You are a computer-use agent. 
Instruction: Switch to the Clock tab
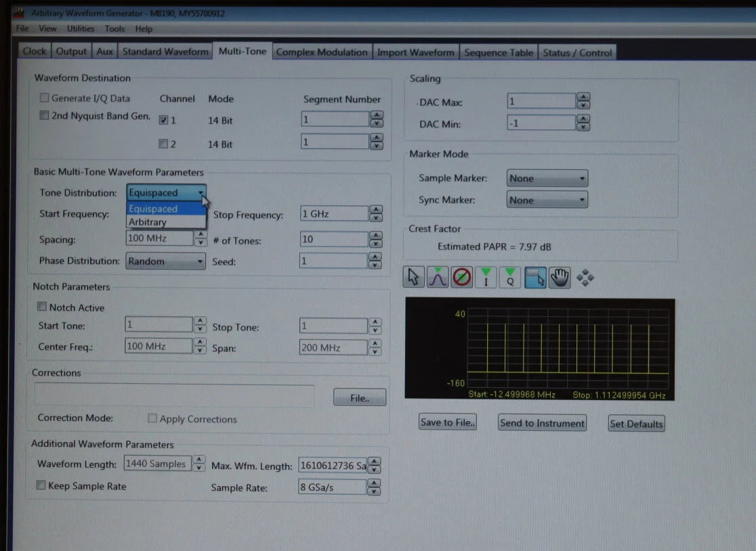pyautogui.click(x=35, y=51)
